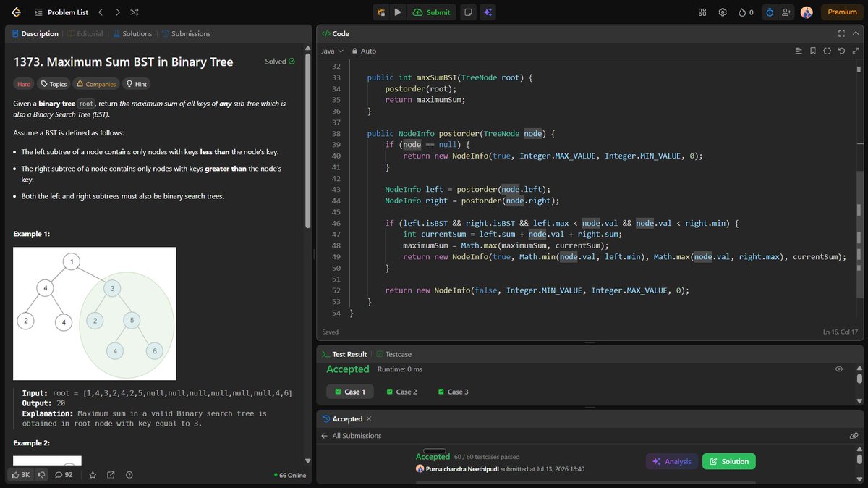Select Case 2 test result
Viewport: 868px width, 488px height.
(401, 392)
